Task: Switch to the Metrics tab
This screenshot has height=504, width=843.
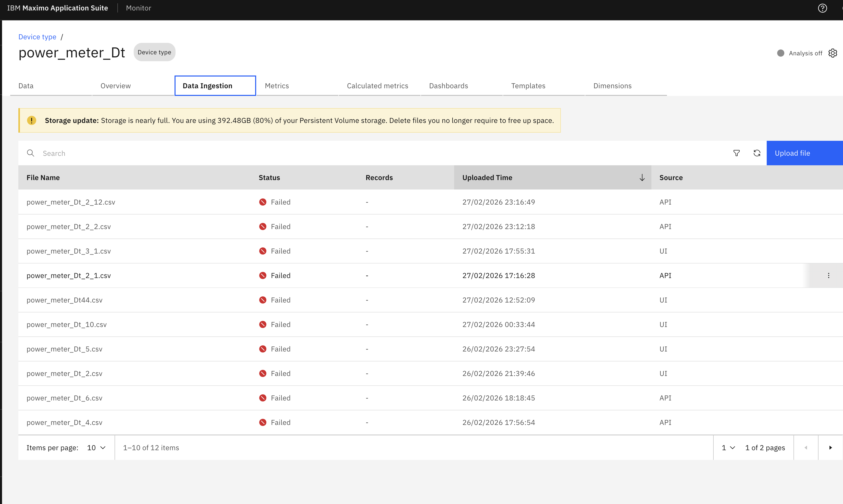Action: coord(277,86)
